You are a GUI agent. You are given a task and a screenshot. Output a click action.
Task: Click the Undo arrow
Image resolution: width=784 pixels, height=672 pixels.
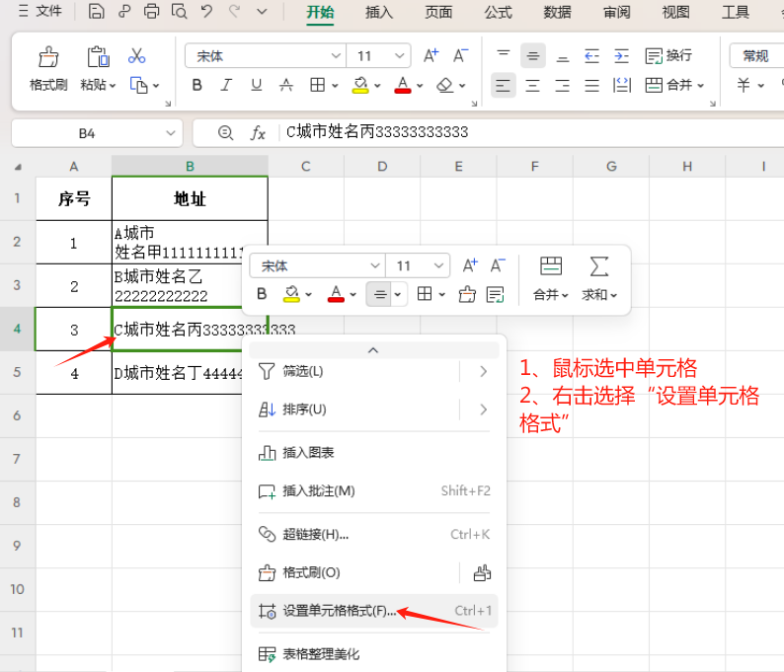pyautogui.click(x=206, y=11)
